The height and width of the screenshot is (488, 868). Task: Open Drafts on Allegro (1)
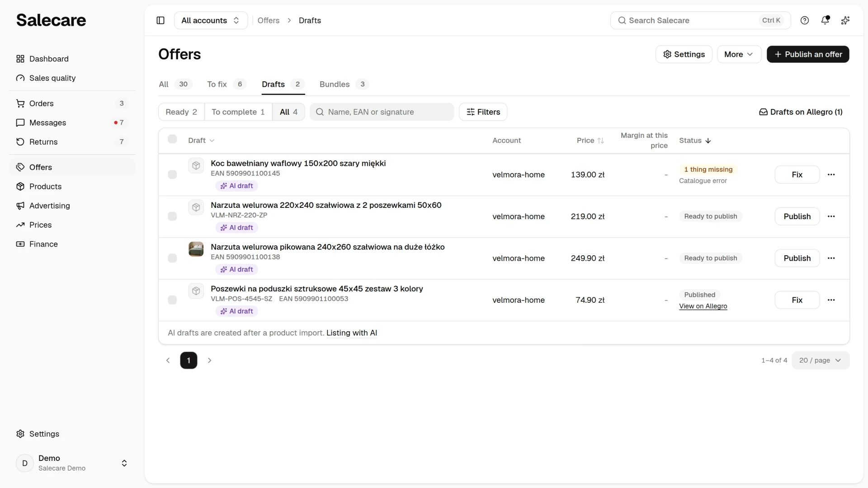(x=801, y=112)
